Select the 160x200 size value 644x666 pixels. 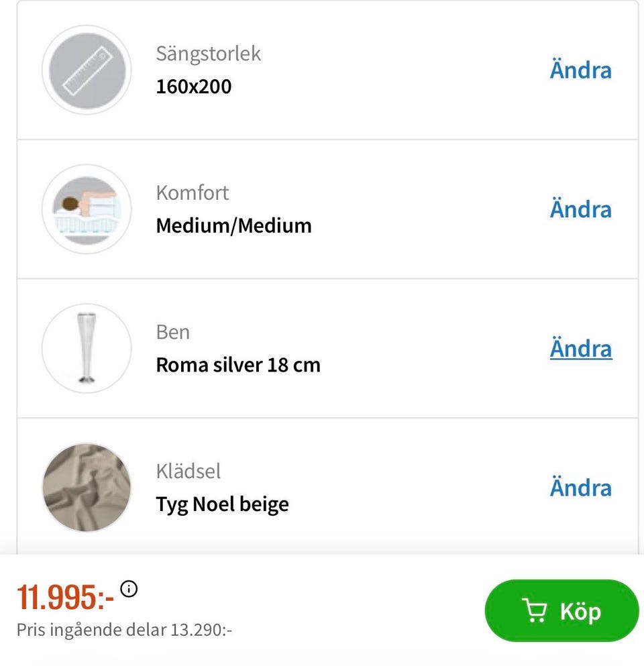tap(193, 87)
